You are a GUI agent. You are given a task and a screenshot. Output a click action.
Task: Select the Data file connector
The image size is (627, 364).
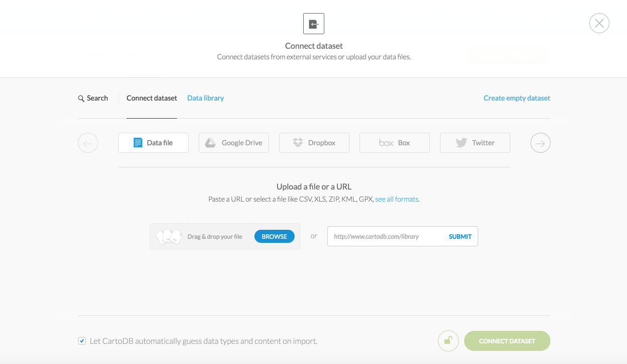pos(153,143)
